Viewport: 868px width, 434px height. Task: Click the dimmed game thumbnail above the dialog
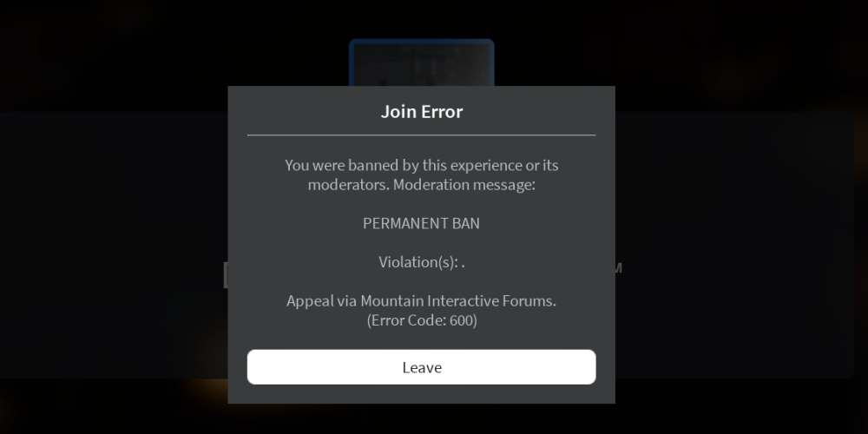[x=421, y=62]
